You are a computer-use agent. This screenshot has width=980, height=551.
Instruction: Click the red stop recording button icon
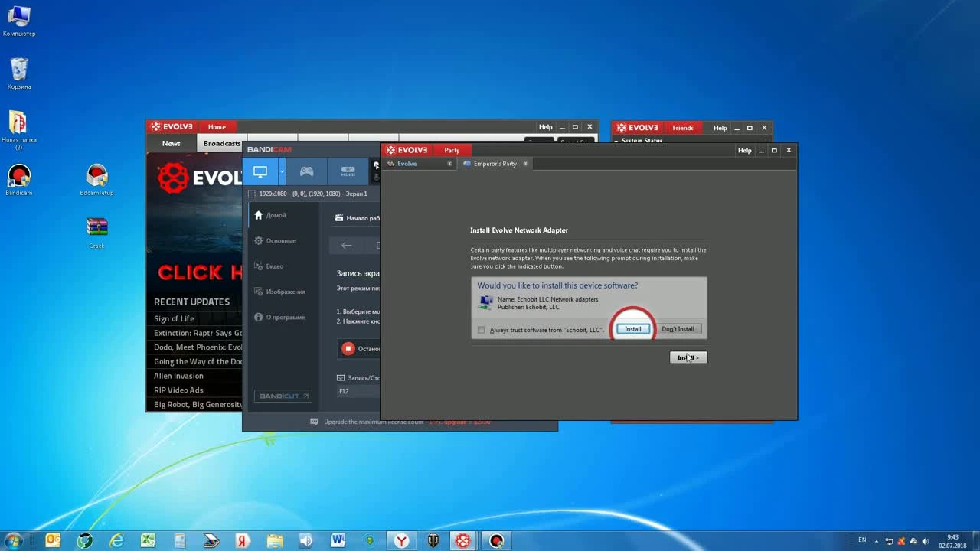click(348, 349)
